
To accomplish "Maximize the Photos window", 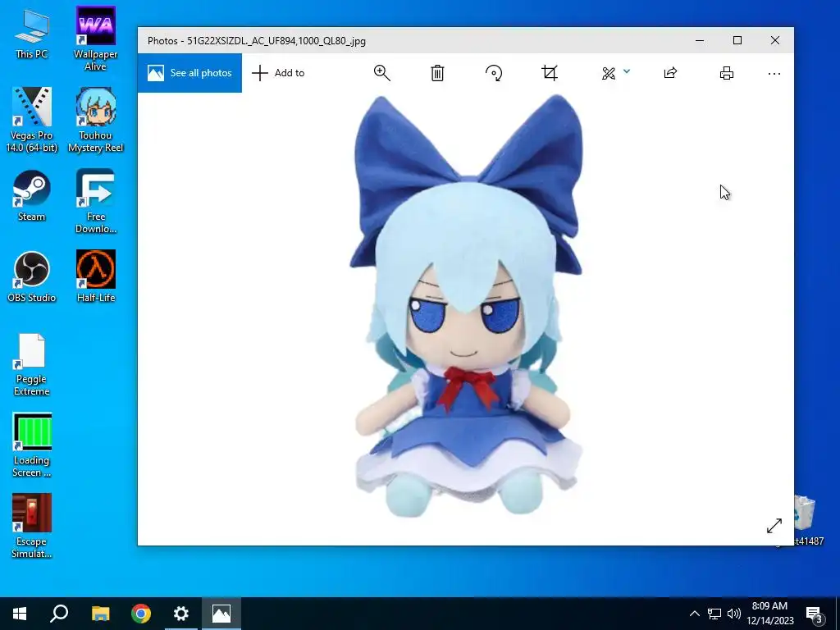I will click(737, 41).
